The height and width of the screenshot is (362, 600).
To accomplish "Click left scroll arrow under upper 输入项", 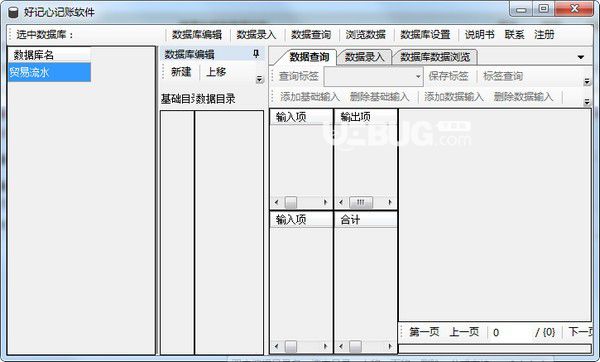I will pyautogui.click(x=276, y=202).
